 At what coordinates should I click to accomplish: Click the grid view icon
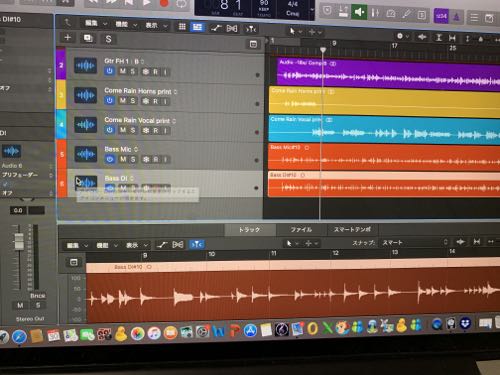click(182, 27)
